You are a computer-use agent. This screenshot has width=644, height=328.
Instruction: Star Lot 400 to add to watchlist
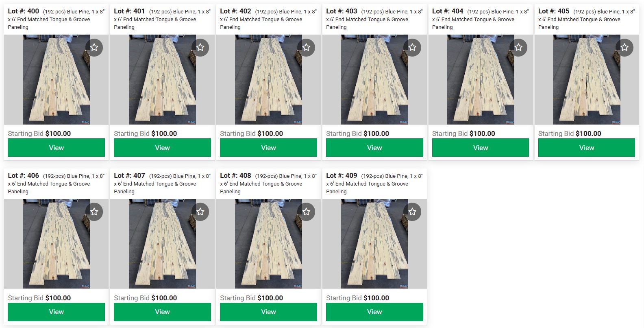(x=94, y=48)
